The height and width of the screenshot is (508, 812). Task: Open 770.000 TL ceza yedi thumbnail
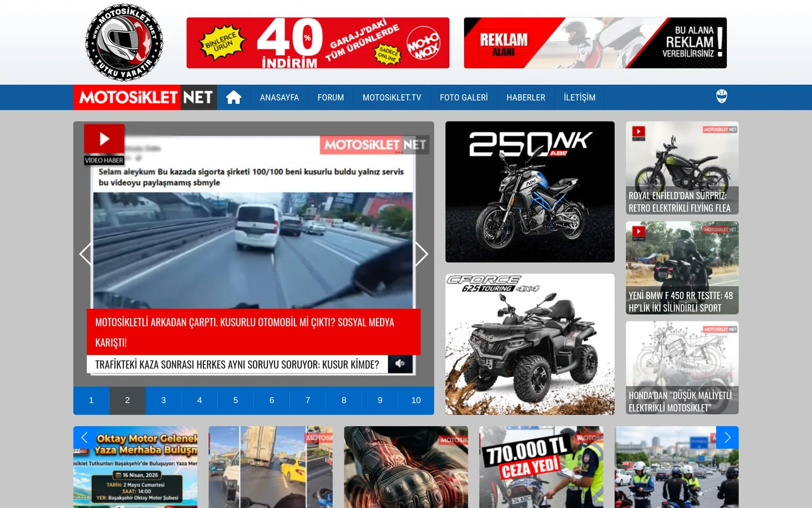541,467
